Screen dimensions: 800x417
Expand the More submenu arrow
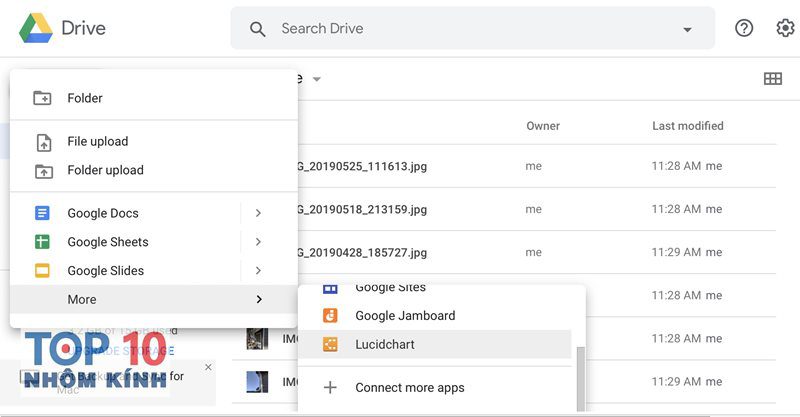click(259, 299)
